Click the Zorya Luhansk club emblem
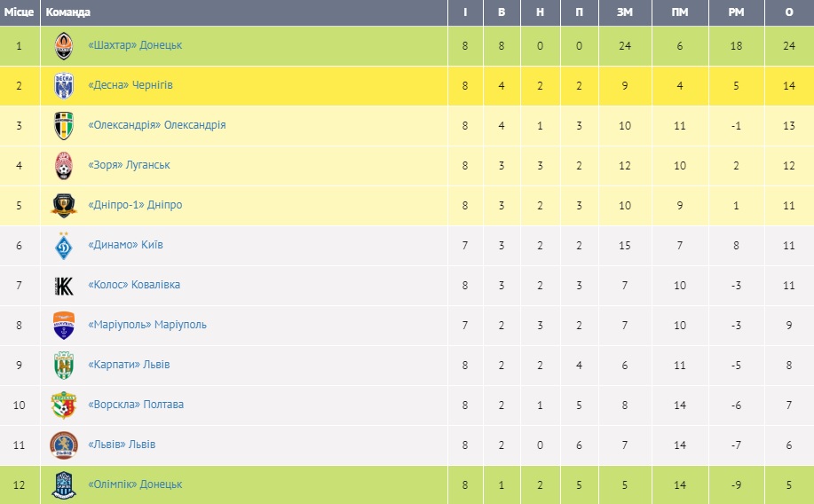Viewport: 814px width, 504px height. click(x=64, y=165)
